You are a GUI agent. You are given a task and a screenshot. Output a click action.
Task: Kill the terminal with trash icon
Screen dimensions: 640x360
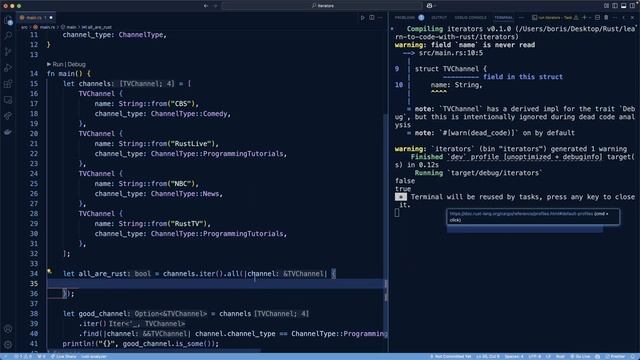(x=606, y=18)
